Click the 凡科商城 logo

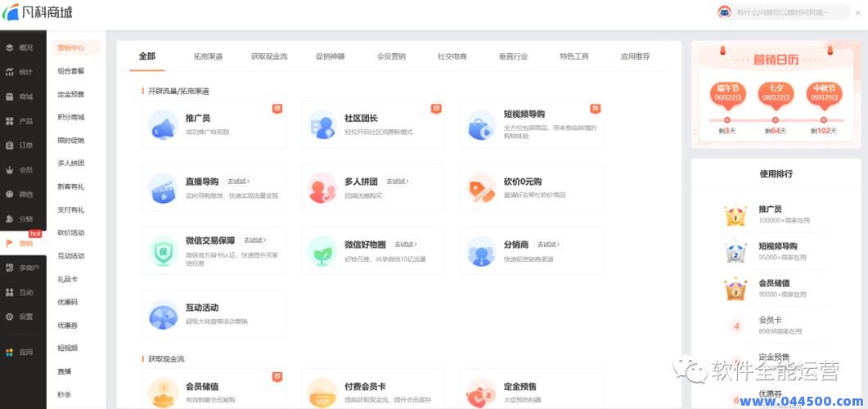click(x=38, y=11)
